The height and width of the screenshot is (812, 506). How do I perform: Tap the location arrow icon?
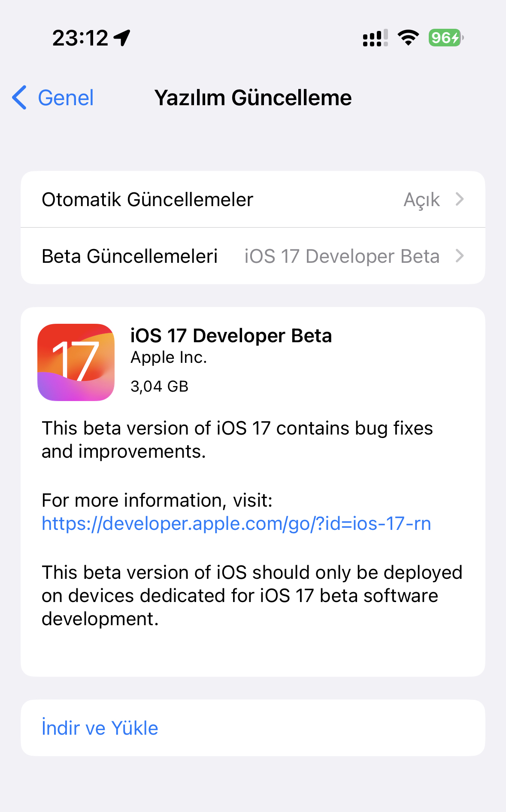pos(122,38)
